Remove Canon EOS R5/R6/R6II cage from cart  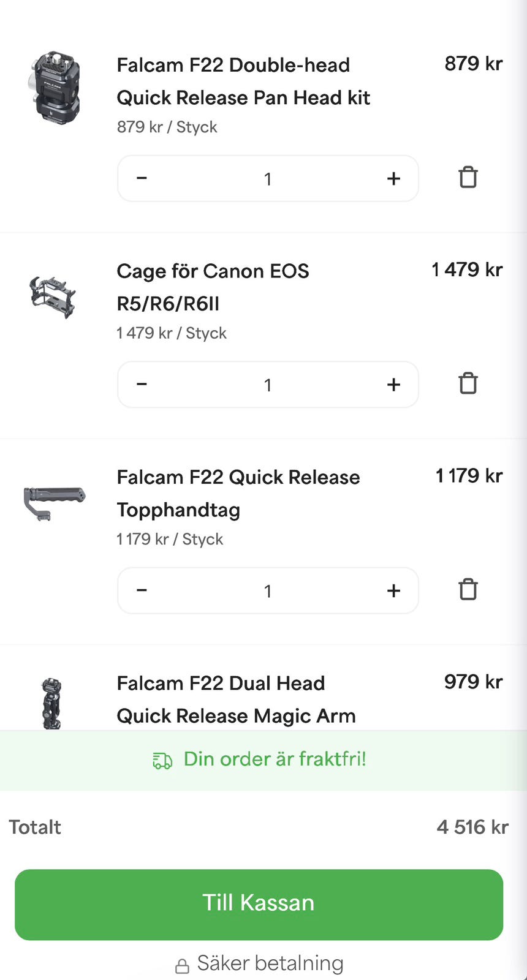point(468,384)
